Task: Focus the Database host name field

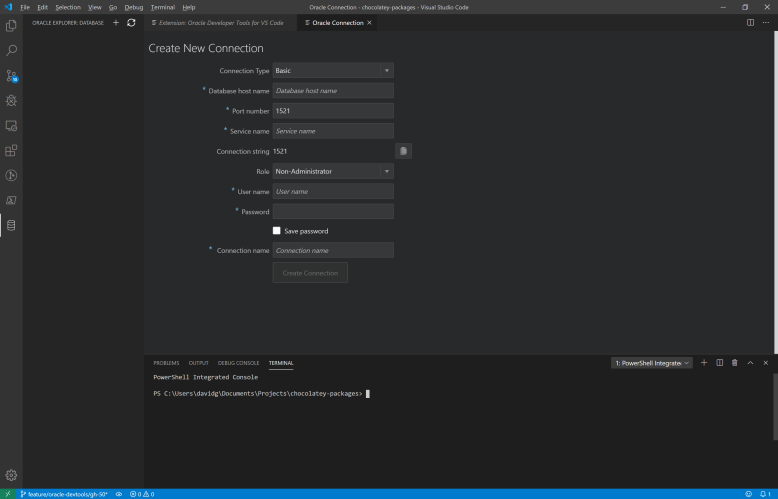Action: tap(333, 91)
